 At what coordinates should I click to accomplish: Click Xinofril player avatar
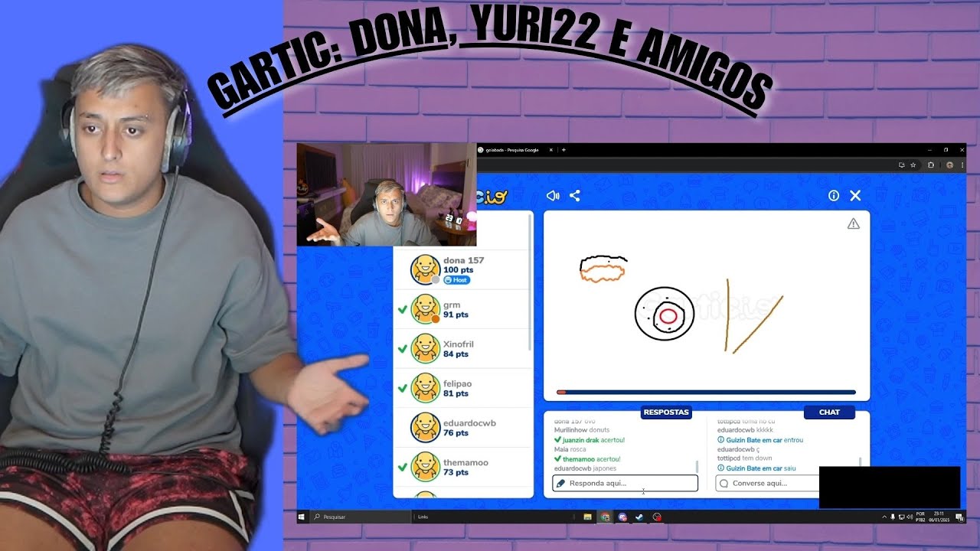425,348
